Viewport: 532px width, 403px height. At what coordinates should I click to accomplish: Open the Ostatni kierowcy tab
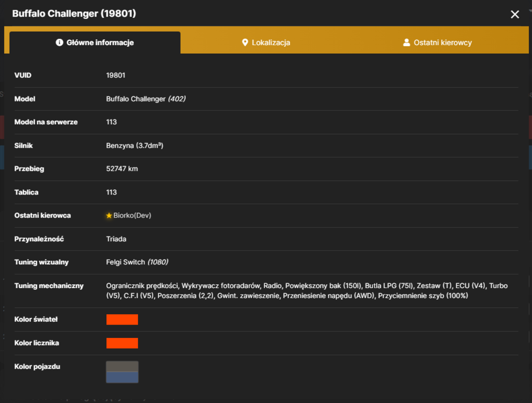click(437, 42)
